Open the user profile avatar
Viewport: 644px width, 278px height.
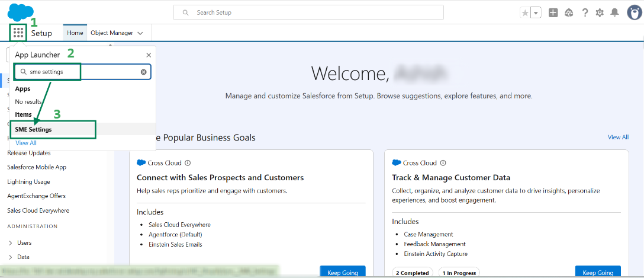coord(635,13)
